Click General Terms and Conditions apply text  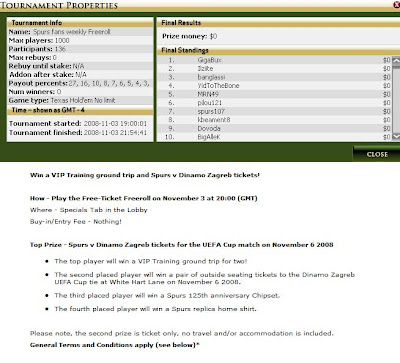pyautogui.click(x=115, y=345)
